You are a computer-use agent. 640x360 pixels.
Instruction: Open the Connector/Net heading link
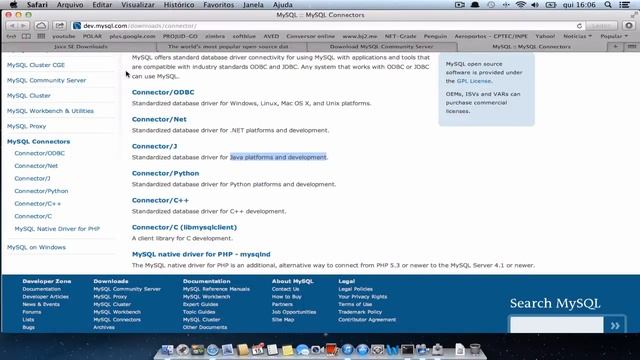tap(159, 119)
